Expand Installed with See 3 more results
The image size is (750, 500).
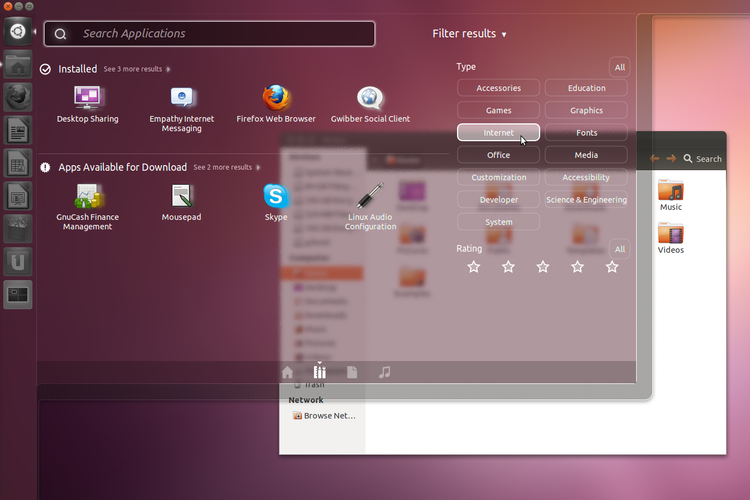136,70
